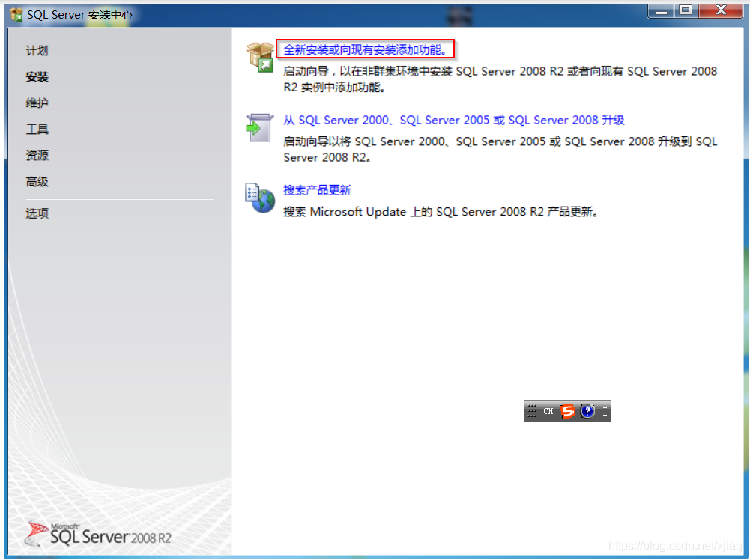Viewport: 750px width, 560px height.
Task: Click the new installation package icon
Action: tap(260, 57)
